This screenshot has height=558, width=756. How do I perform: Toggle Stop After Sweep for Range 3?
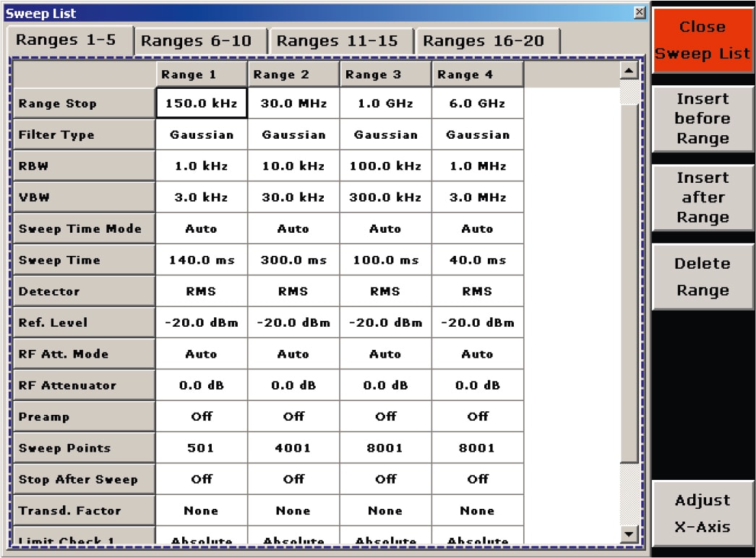coord(385,478)
